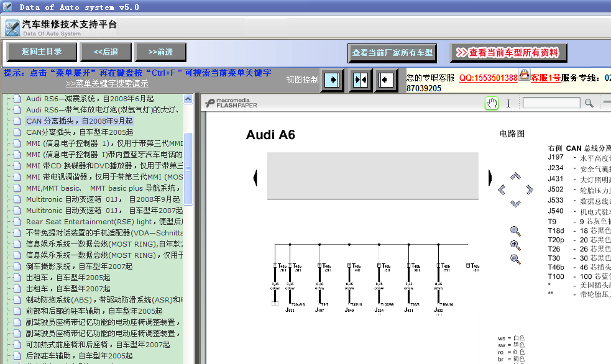Viewport: 611px width, 364px height.
Task: Click the <<后退 back button
Action: click(106, 52)
